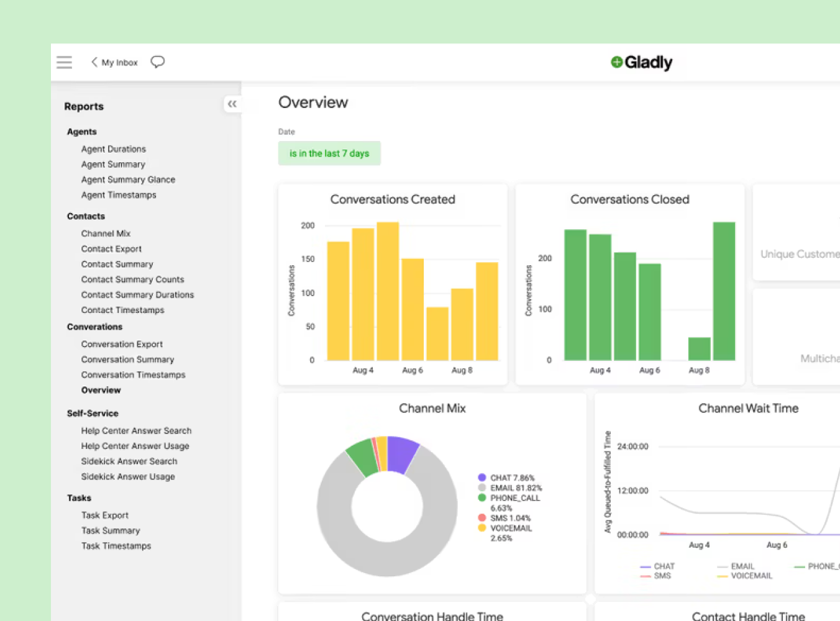Click the tallest bar in Conversations Closed chart
840x621 pixels.
click(724, 291)
